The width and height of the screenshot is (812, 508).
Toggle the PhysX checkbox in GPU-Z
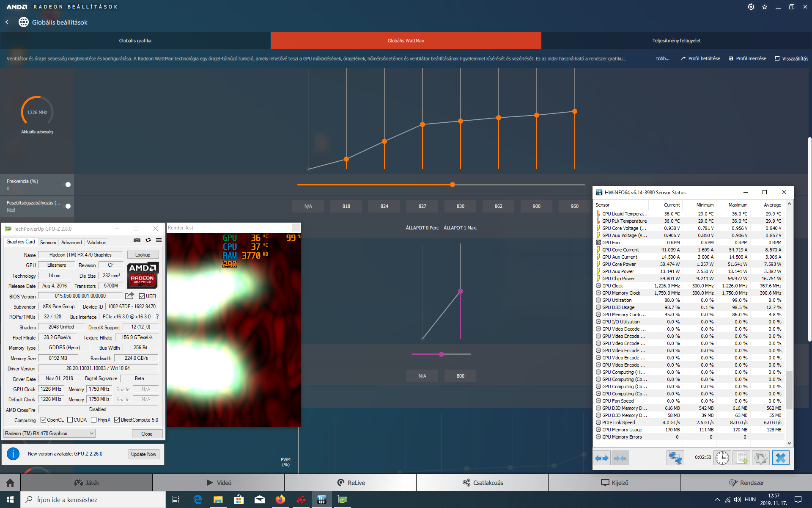tap(94, 420)
